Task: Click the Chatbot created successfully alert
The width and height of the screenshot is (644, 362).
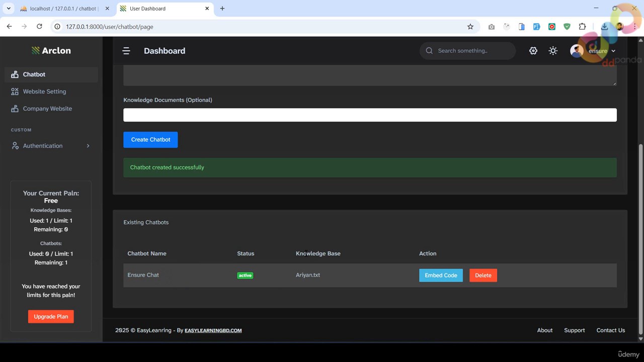Action: click(x=370, y=167)
